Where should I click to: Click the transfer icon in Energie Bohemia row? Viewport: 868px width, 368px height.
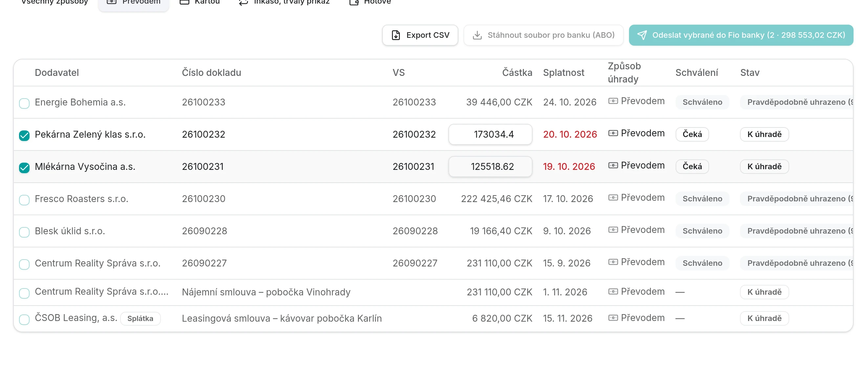coord(613,101)
